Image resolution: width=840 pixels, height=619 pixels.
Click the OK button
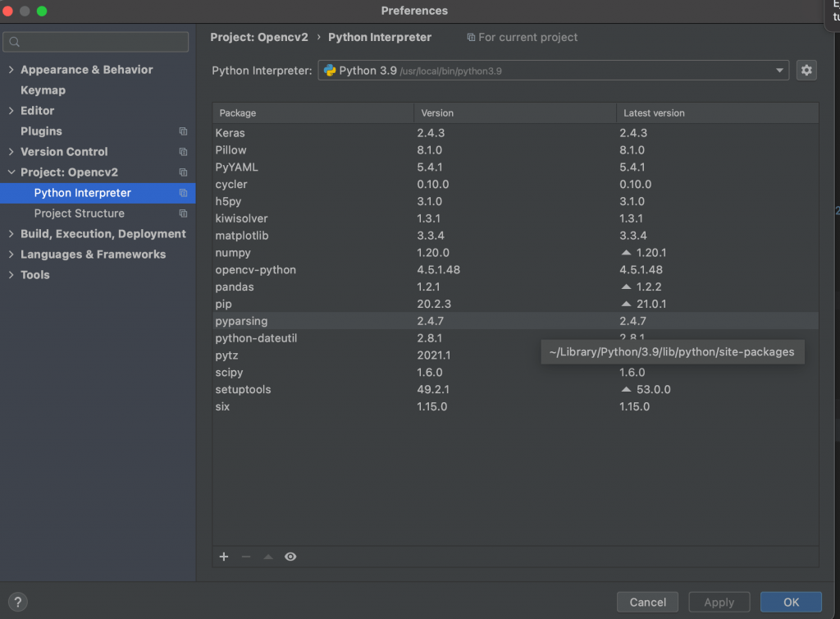[790, 602]
